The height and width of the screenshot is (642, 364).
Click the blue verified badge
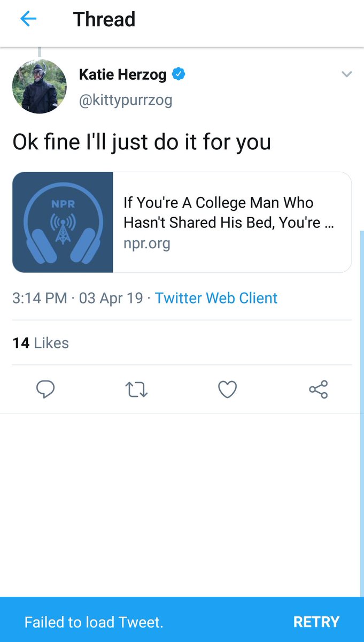click(x=179, y=74)
